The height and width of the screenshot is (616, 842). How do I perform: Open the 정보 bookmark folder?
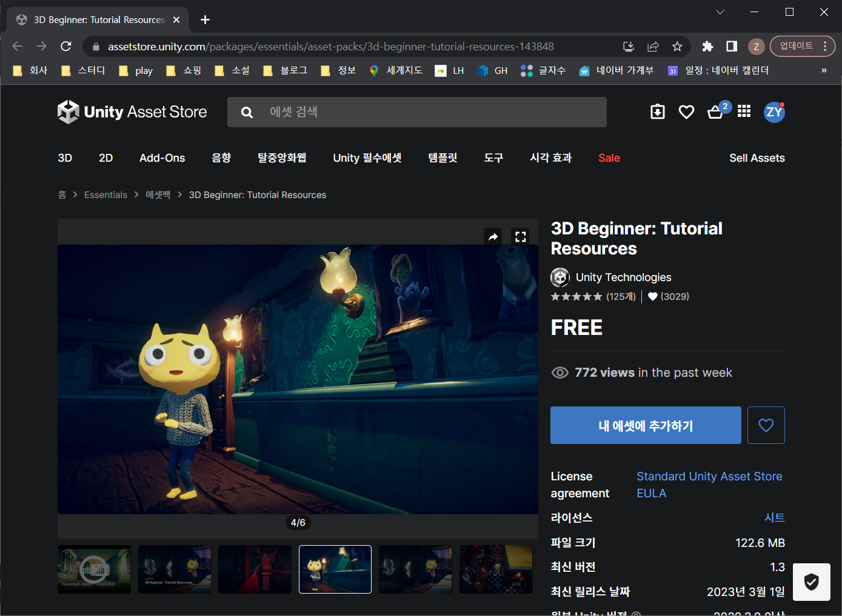(x=338, y=70)
